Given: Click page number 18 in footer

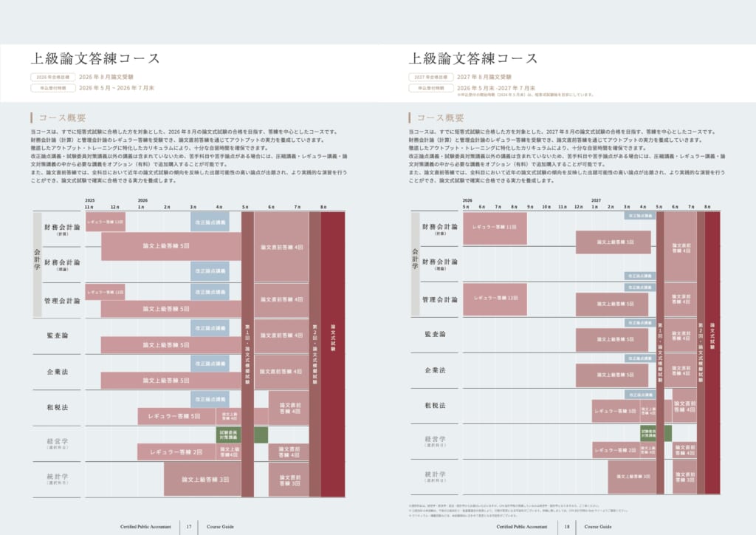Looking at the screenshot, I should click(567, 527).
